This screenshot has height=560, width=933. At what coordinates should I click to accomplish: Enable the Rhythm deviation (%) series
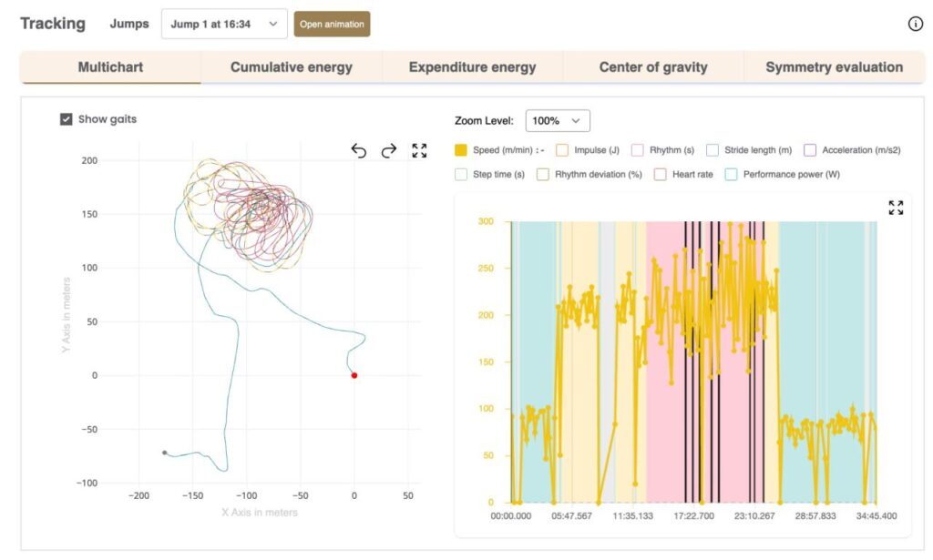(543, 174)
